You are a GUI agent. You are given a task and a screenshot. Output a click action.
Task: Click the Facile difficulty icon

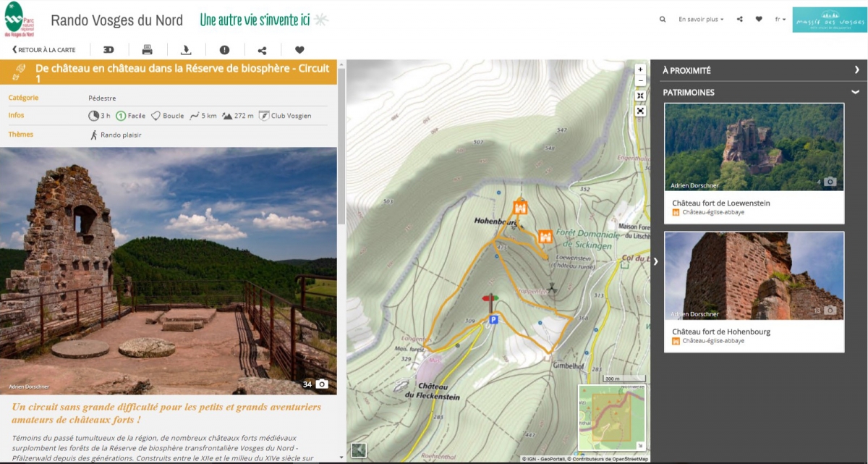(121, 115)
